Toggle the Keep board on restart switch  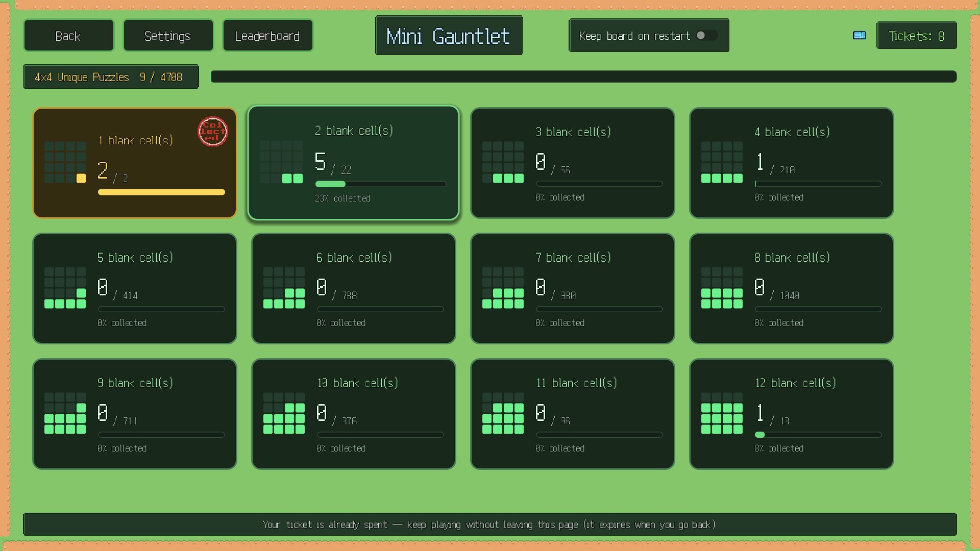(707, 35)
